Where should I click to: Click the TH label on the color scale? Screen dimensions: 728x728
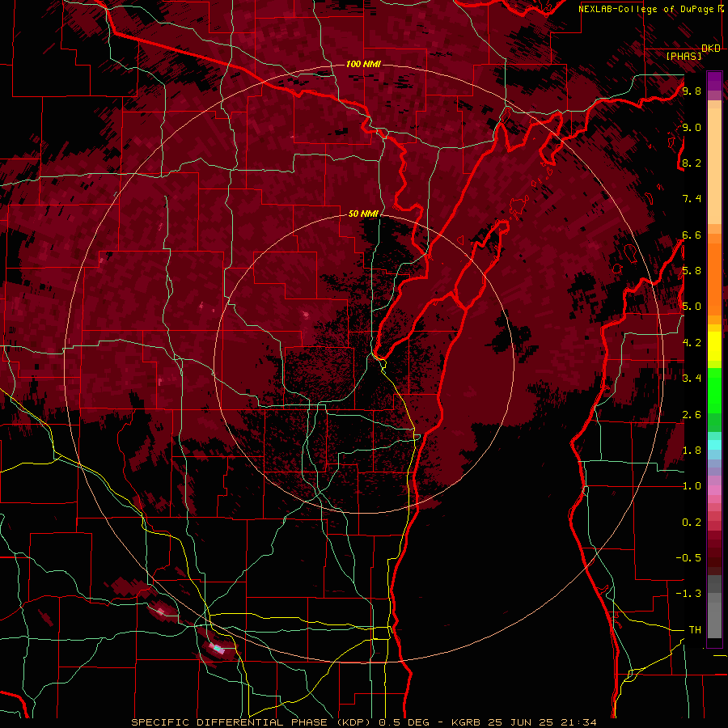[695, 630]
